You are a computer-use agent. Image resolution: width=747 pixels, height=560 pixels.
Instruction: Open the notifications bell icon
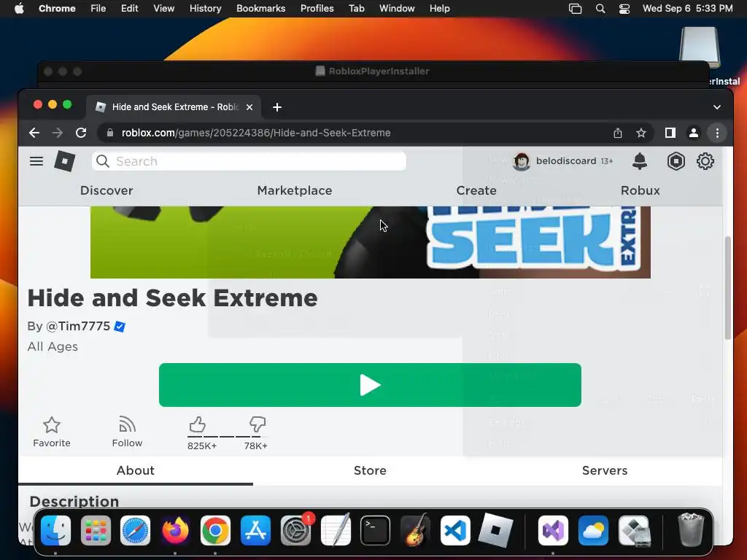(639, 161)
